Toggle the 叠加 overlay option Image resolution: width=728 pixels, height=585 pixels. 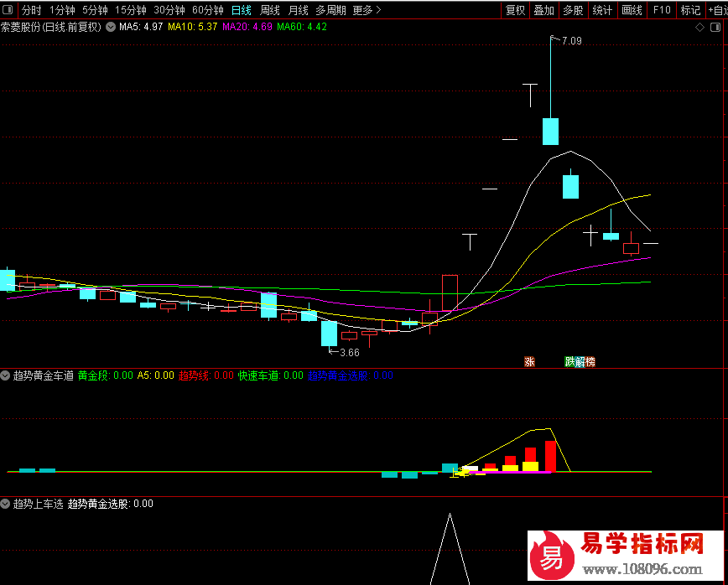(x=543, y=11)
